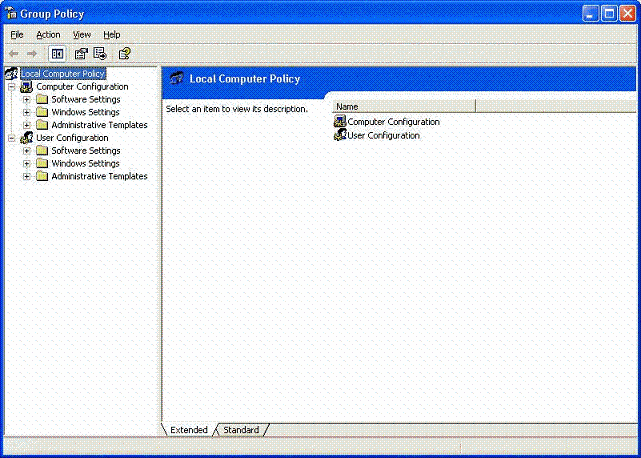Open Properties toolbar icon
This screenshot has width=641, height=458.
coord(81,54)
